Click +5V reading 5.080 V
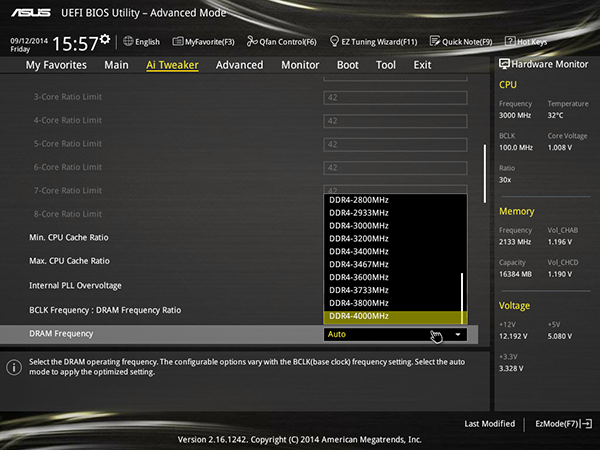Image resolution: width=600 pixels, height=450 pixels. (x=560, y=336)
